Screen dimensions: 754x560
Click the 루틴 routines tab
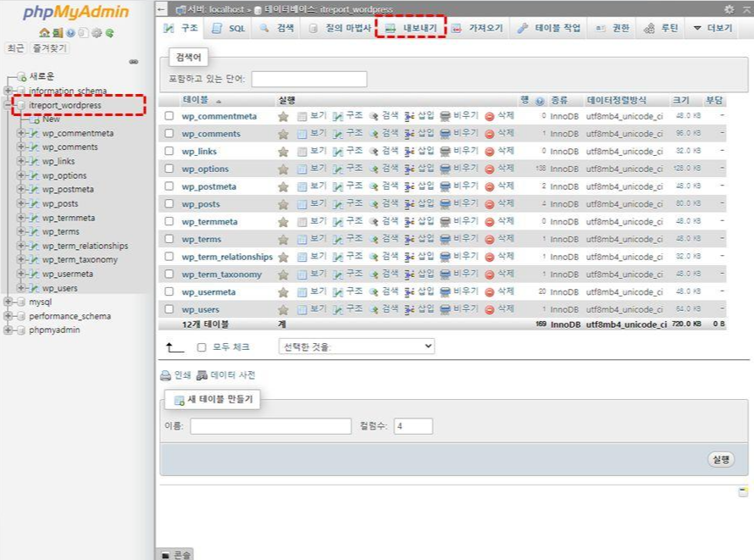pyautogui.click(x=661, y=28)
